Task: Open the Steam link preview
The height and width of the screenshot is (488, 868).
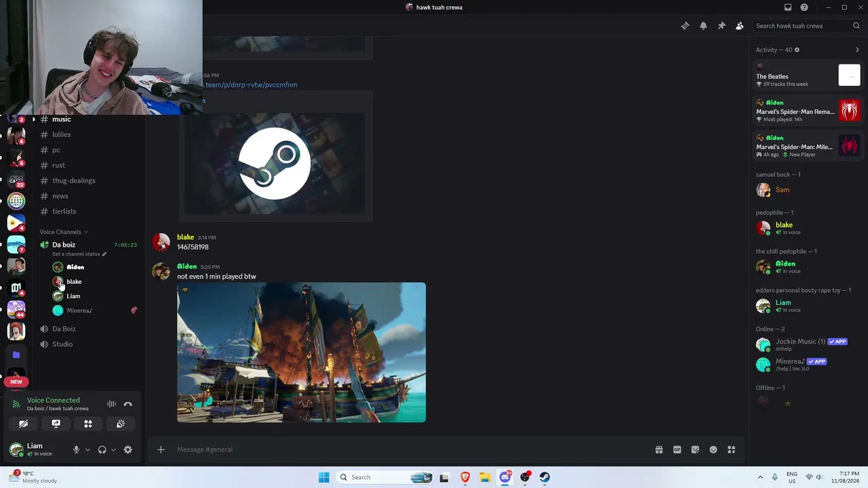Action: click(275, 163)
